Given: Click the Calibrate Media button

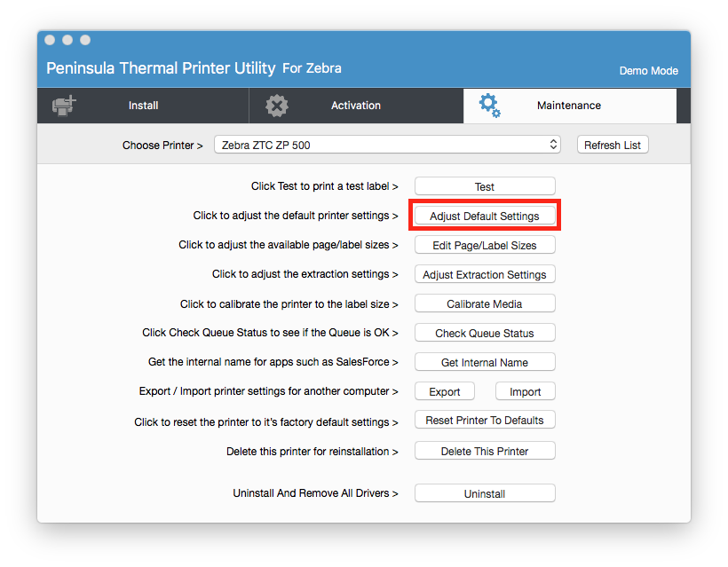Looking at the screenshot, I should pos(485,303).
